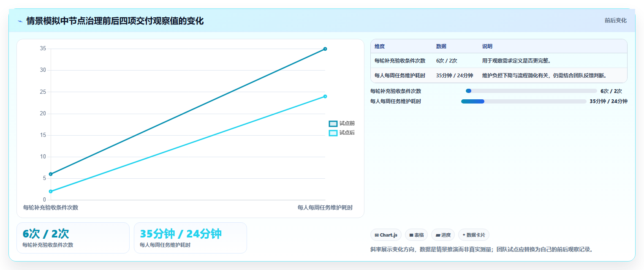Toggle the 试点前 legend swatch
Screen dimensions: 644x270
pos(333,123)
